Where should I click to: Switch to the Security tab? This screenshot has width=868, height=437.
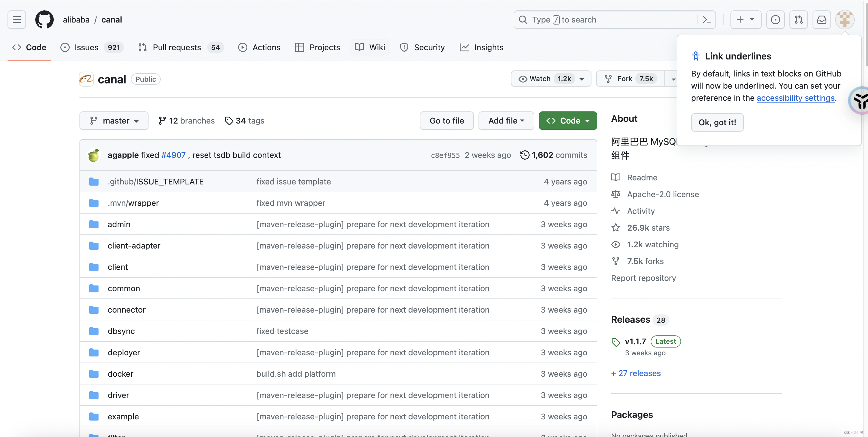click(422, 47)
